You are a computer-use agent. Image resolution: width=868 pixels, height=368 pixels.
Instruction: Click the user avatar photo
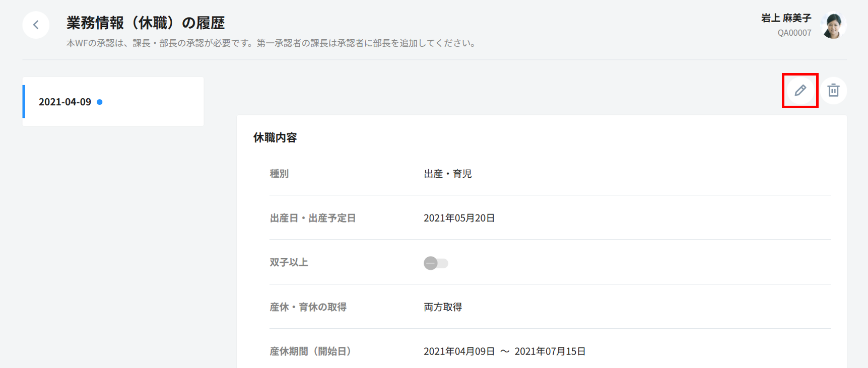pyautogui.click(x=833, y=25)
